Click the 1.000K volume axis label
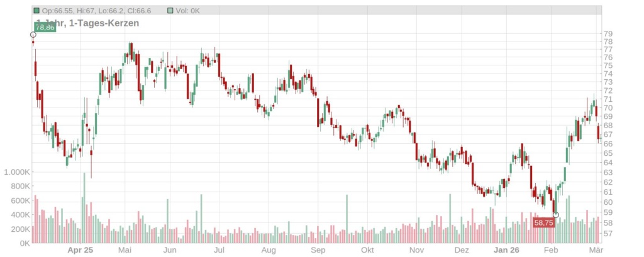The image size is (644, 257). [16, 172]
